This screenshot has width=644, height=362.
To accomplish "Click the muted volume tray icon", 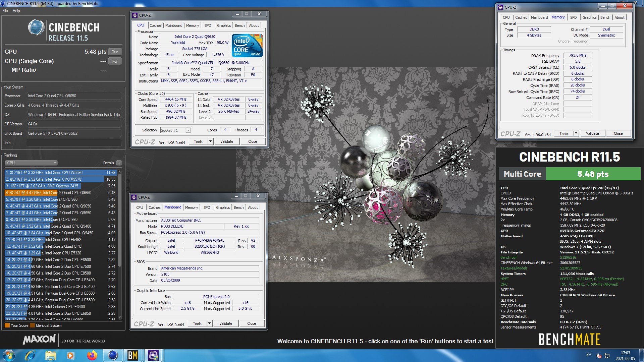I will click(599, 356).
